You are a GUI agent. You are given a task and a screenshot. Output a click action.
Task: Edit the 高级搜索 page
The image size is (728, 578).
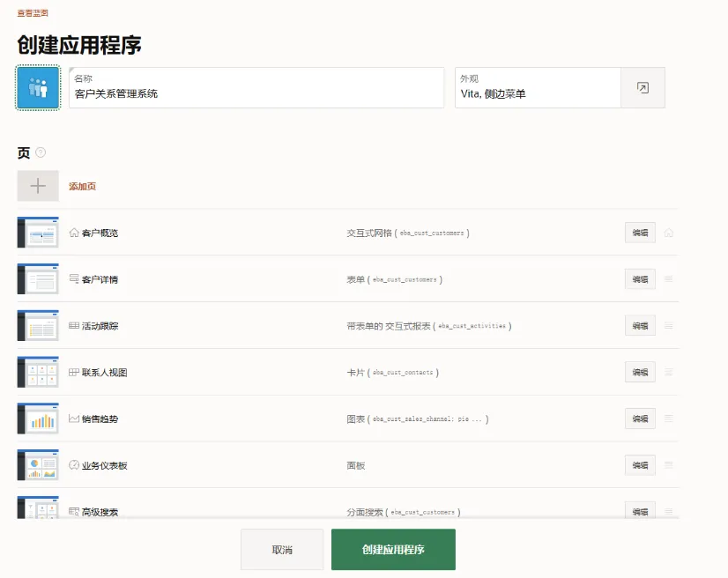coord(640,510)
